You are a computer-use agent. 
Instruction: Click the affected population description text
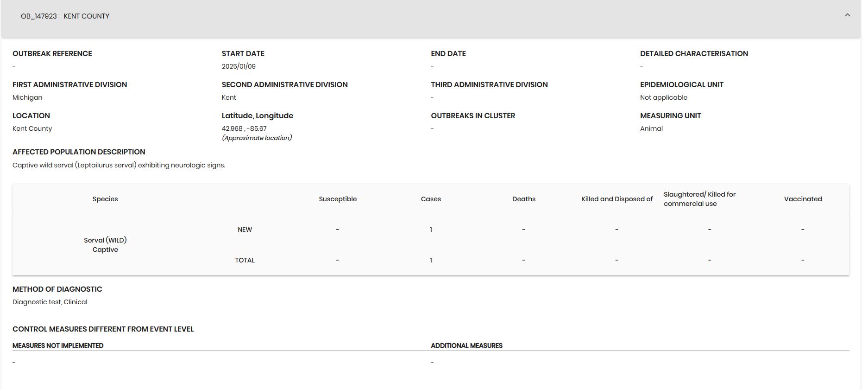119,165
